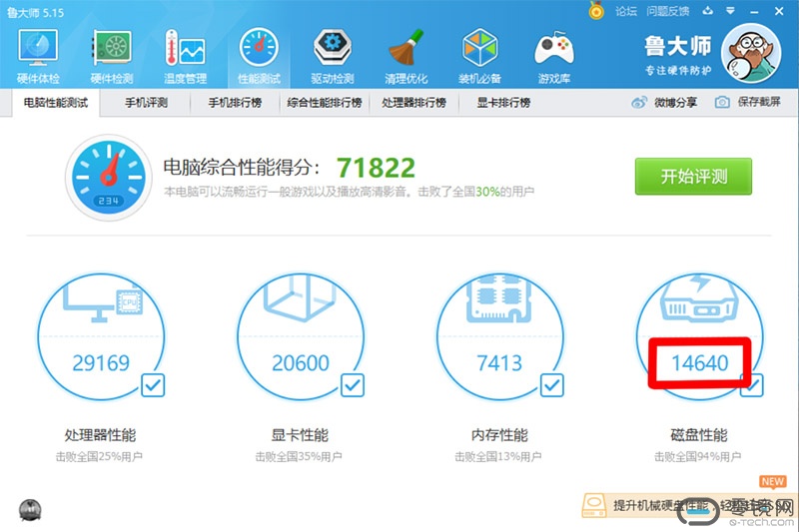
Task: Open 游戏库 game library controller icon
Action: click(554, 48)
